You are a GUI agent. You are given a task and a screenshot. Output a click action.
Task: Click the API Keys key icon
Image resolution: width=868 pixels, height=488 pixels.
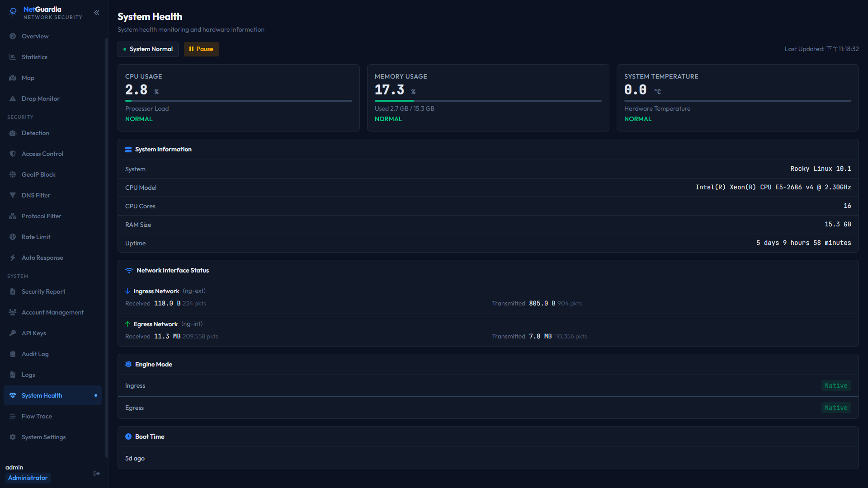point(13,333)
